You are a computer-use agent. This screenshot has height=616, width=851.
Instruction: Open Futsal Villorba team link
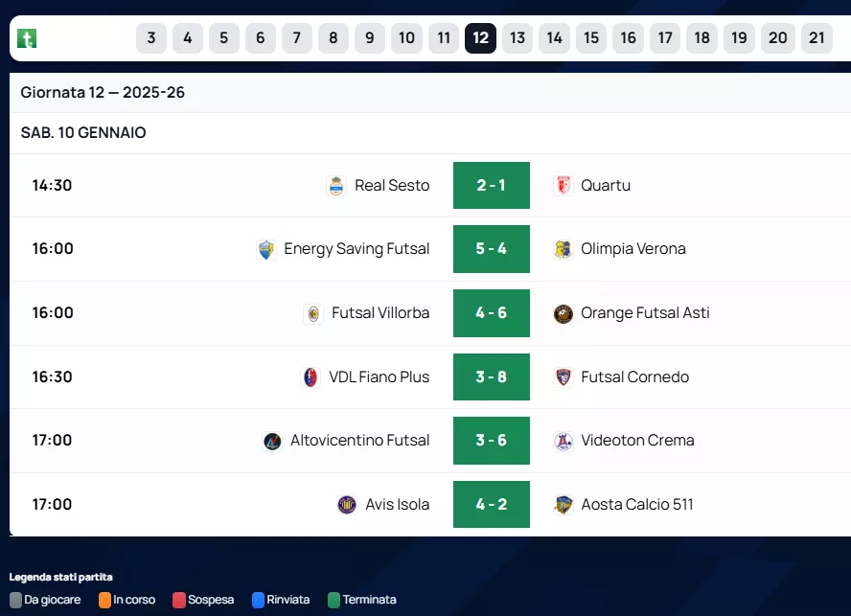tap(379, 313)
